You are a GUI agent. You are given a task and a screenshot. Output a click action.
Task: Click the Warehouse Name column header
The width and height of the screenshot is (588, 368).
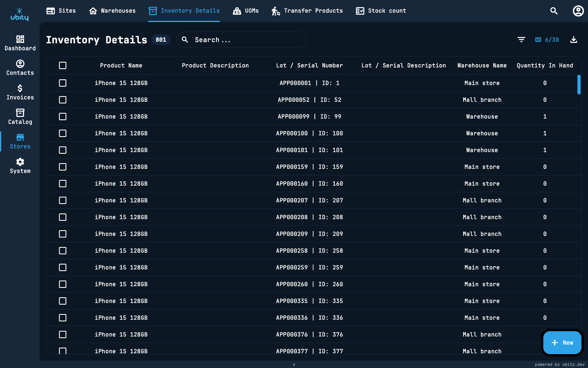point(482,65)
